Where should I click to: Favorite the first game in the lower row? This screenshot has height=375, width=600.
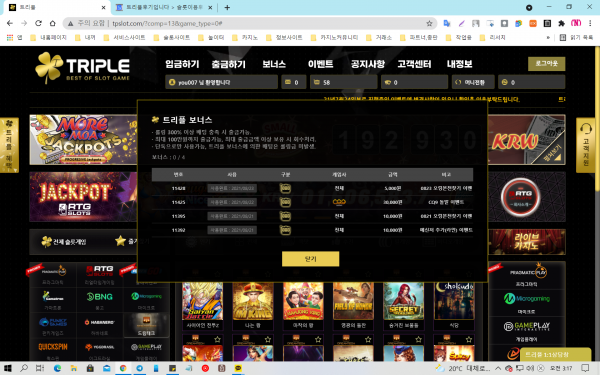[x=217, y=339]
